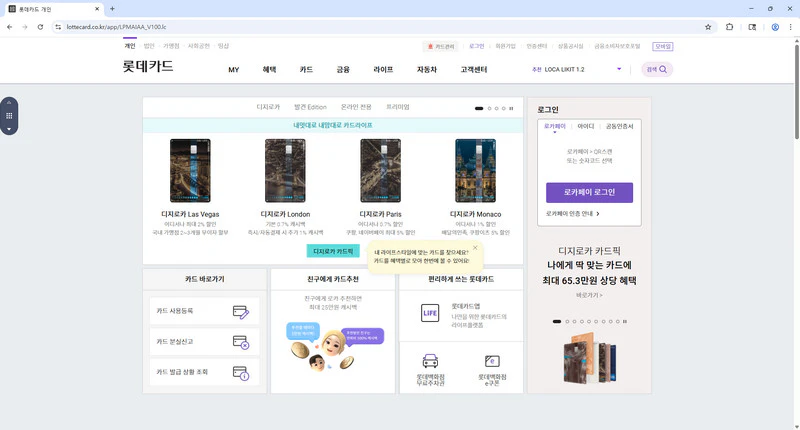Screen dimensions: 800x430
Task: Click the 회원가입 link
Action: (x=505, y=46)
